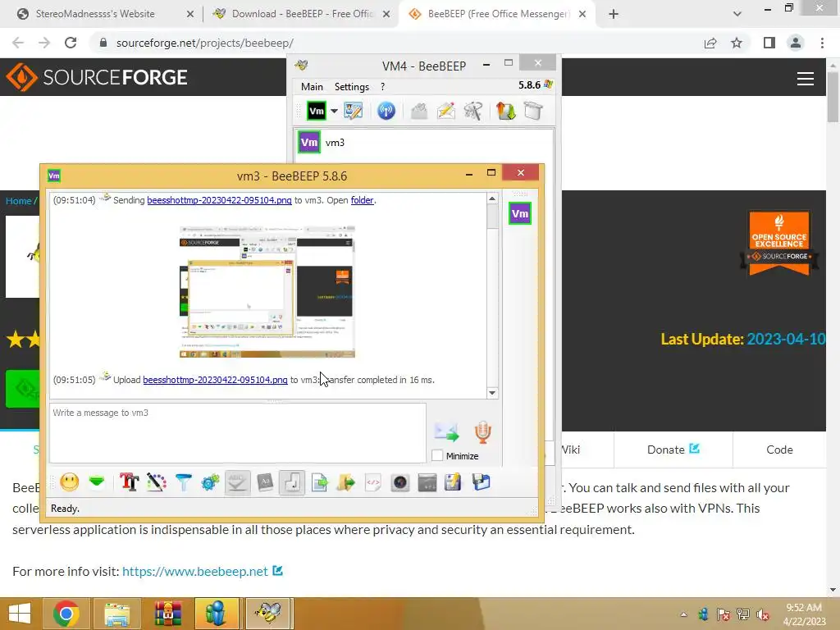
Task: Open the blue gears chat settings icon
Action: 210,482
